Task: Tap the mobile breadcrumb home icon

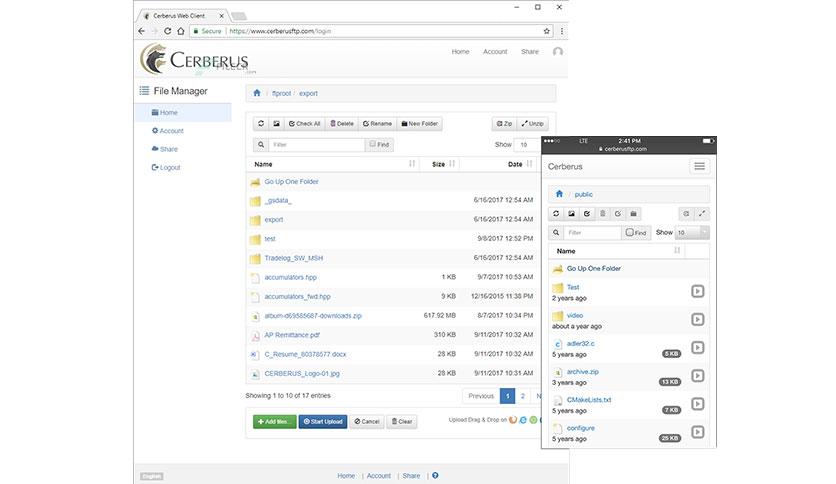Action: click(559, 194)
